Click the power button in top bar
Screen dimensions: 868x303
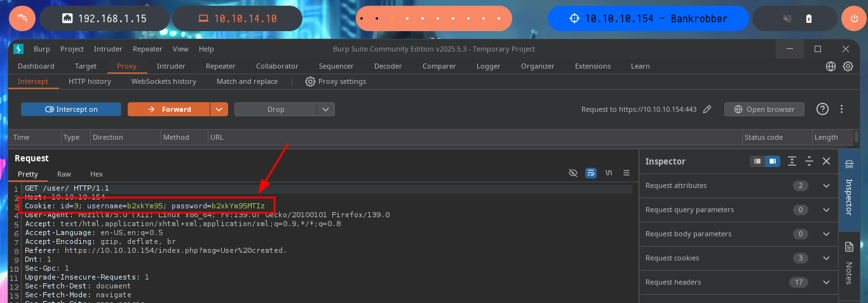[854, 18]
